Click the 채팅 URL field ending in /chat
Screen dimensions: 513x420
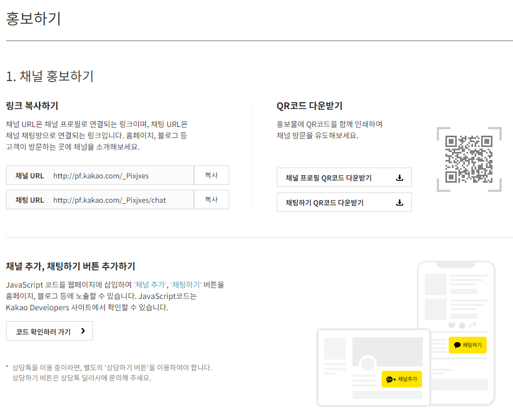(100, 199)
